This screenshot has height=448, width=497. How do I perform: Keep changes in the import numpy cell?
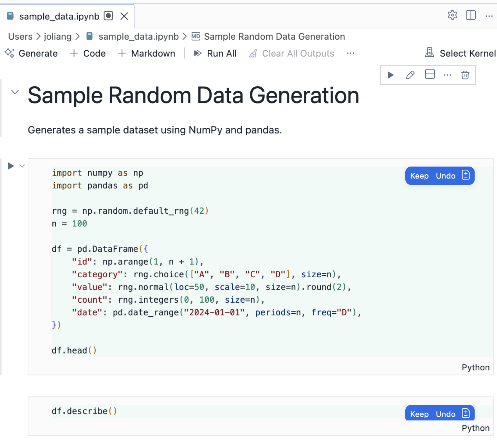pyautogui.click(x=419, y=176)
